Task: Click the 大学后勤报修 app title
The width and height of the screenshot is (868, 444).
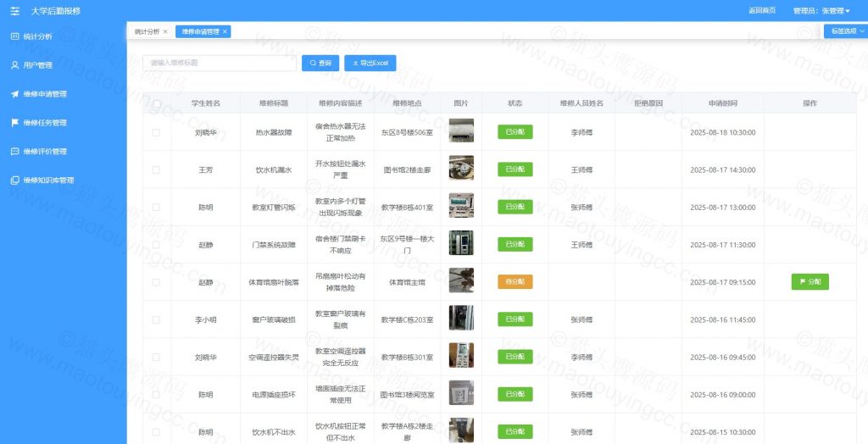Action: click(x=55, y=11)
